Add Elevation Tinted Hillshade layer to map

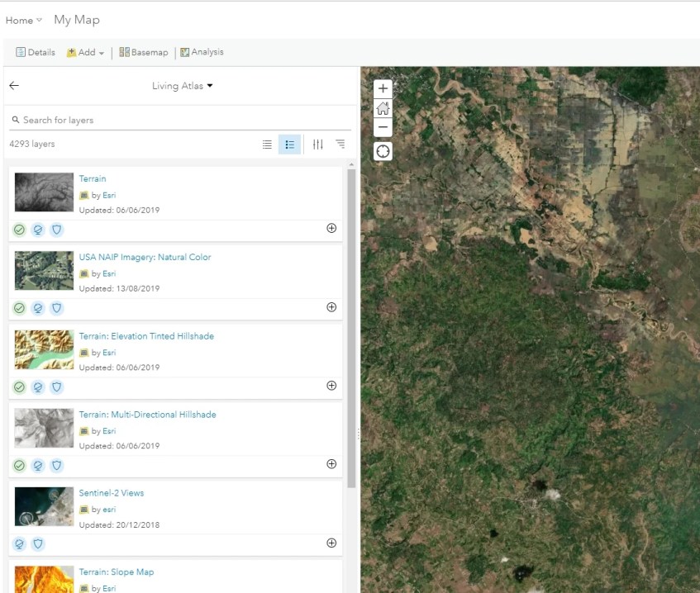pos(331,386)
